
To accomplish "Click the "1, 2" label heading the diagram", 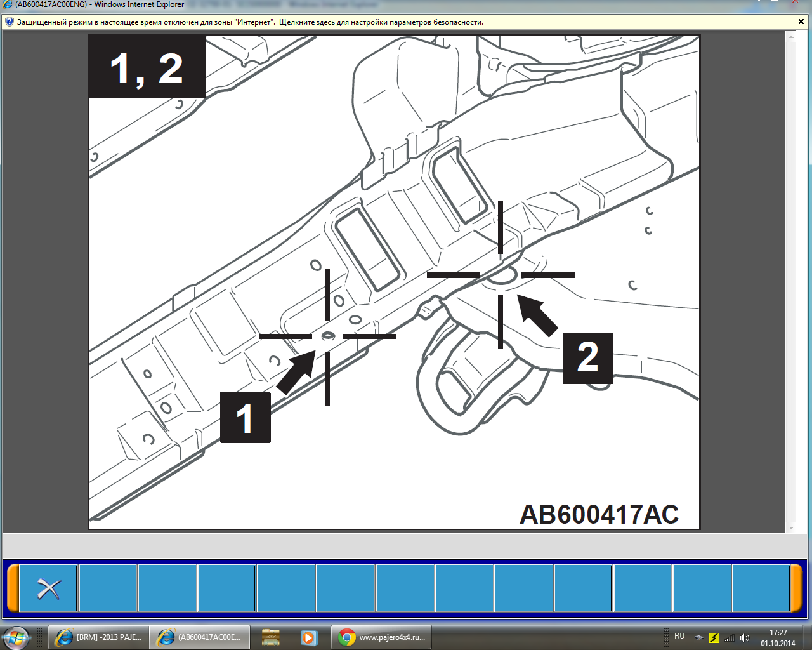I will pyautogui.click(x=147, y=67).
